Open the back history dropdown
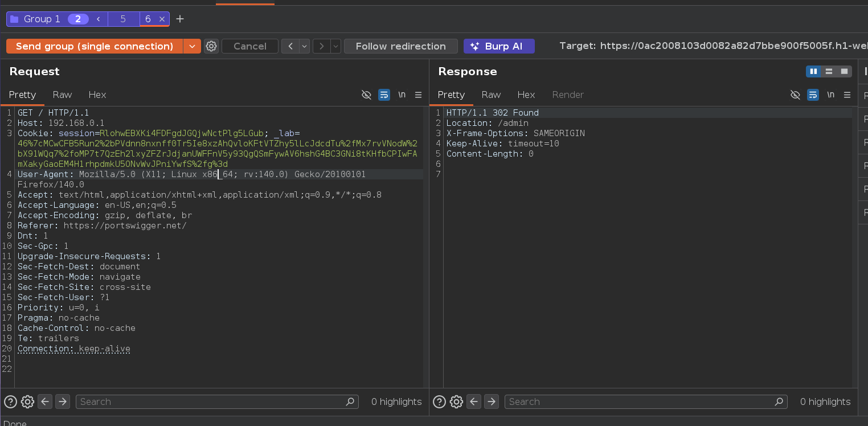 [305, 46]
